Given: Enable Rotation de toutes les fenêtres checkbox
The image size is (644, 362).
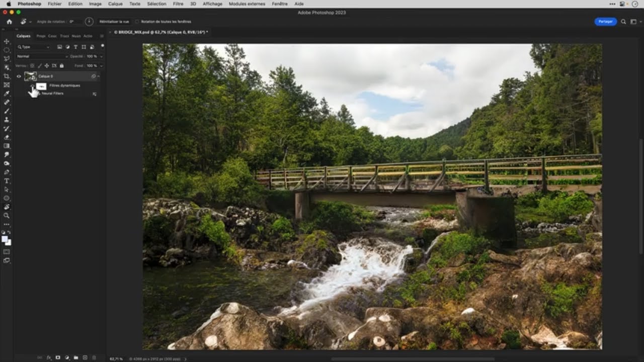Looking at the screenshot, I should [137, 22].
